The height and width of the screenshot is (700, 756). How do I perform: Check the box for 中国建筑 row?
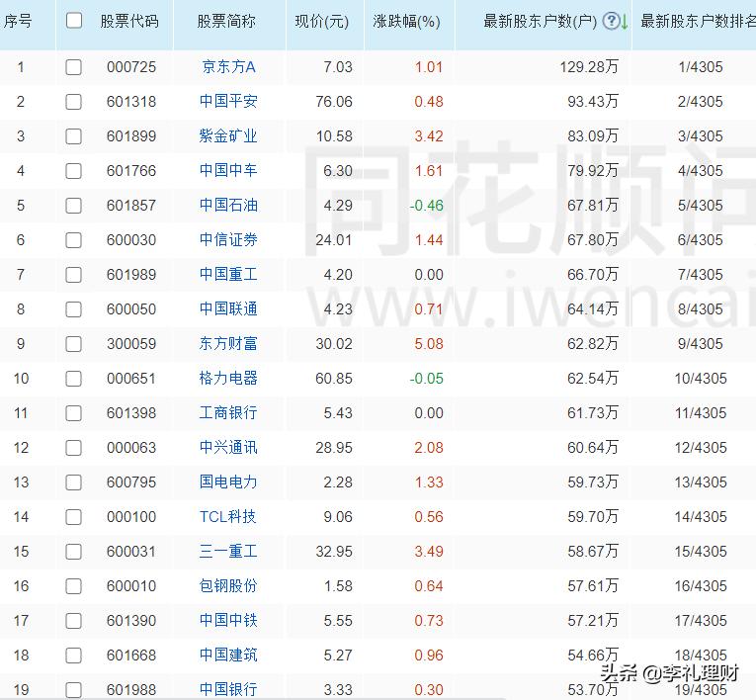[x=74, y=656]
